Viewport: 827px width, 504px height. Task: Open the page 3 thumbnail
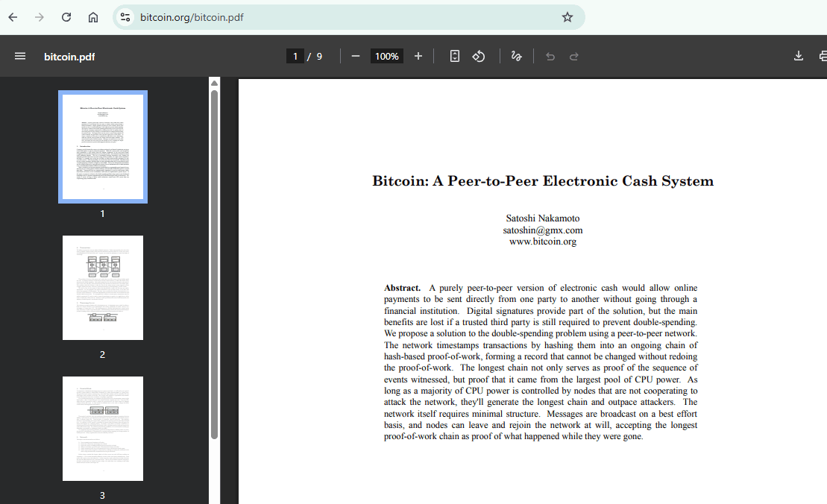click(103, 429)
